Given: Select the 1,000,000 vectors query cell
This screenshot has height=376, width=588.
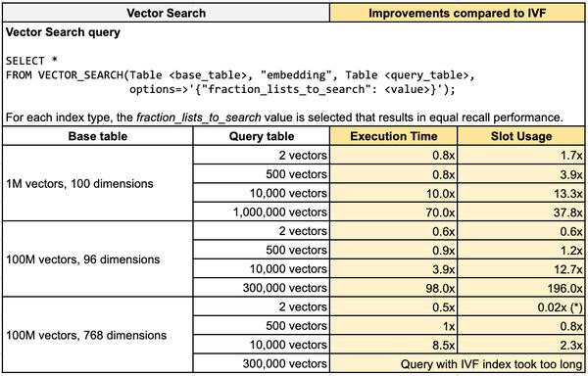Looking at the screenshot, I should pos(261,211).
